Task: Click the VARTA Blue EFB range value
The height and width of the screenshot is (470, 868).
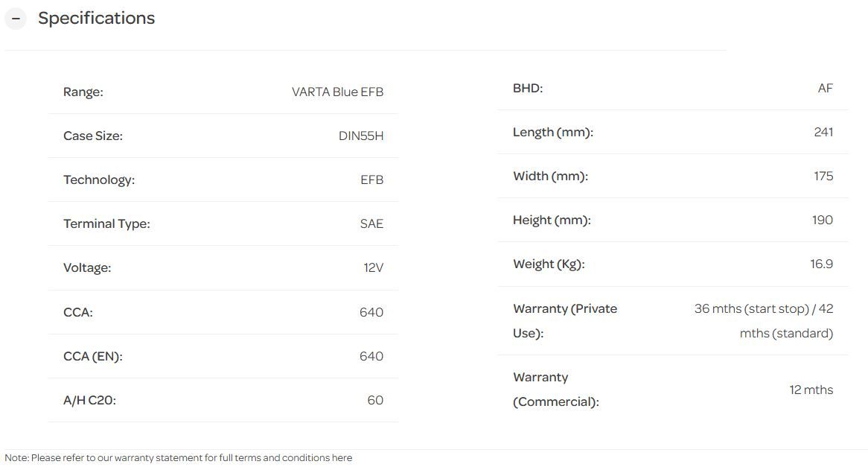Action: tap(337, 92)
